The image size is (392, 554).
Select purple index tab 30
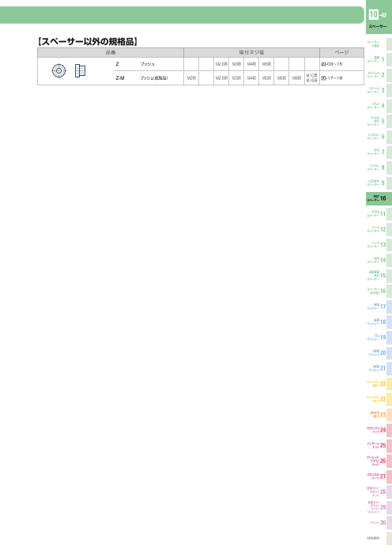click(x=379, y=522)
